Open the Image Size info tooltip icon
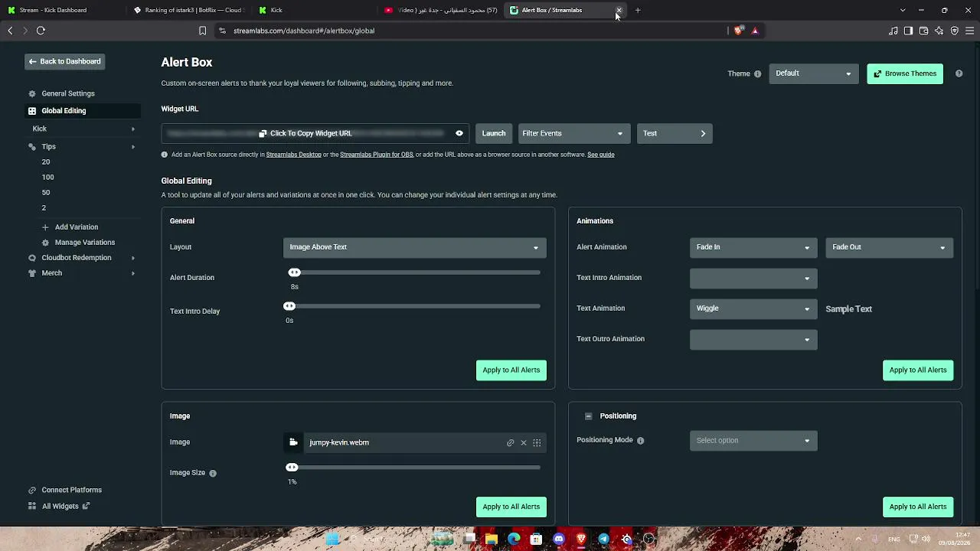Image resolution: width=980 pixels, height=551 pixels. tap(213, 473)
